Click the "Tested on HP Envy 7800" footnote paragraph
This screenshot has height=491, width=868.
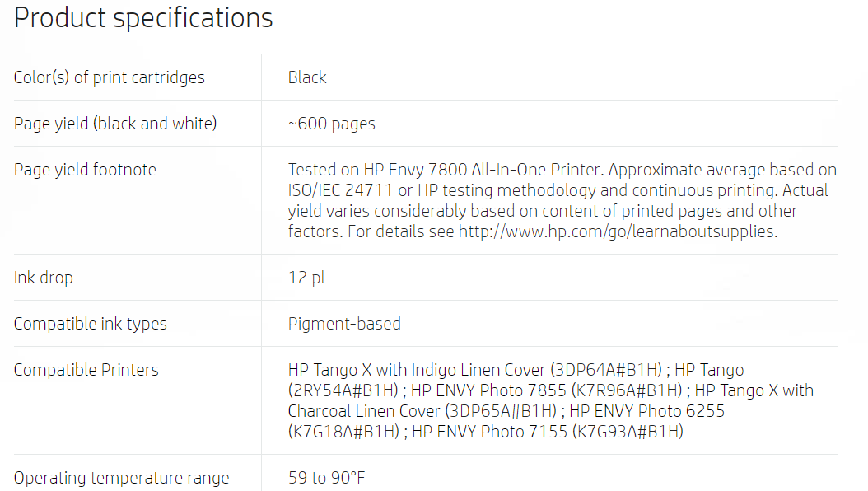pos(562,200)
